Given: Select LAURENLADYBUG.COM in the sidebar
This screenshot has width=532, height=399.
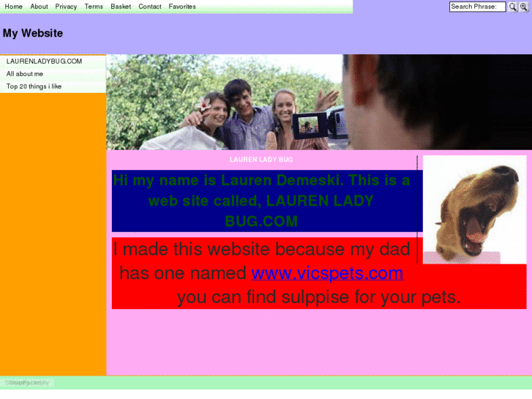Looking at the screenshot, I should 53,61.
